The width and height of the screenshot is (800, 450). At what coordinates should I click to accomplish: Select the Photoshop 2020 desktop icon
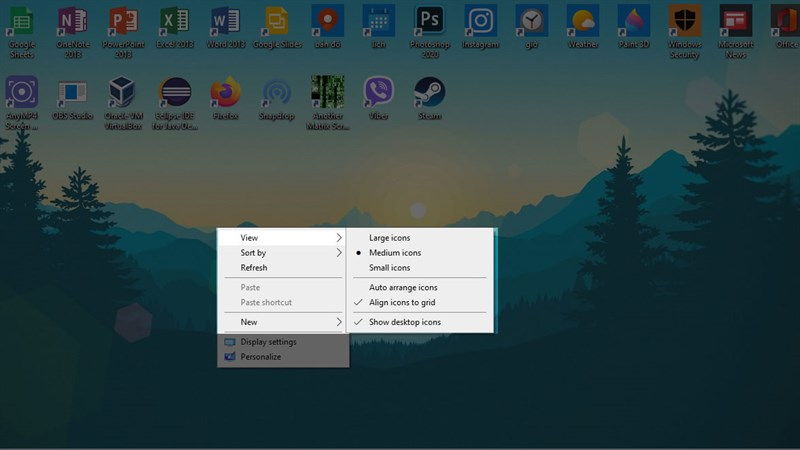(430, 31)
